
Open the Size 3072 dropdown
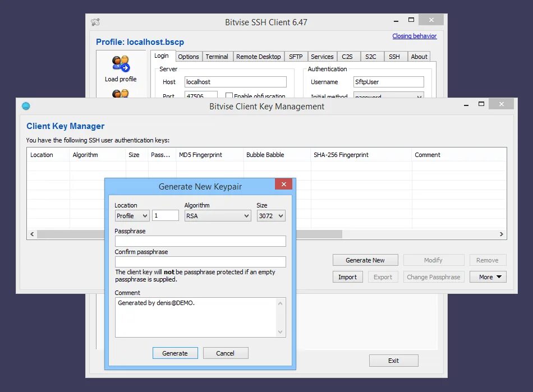click(271, 216)
